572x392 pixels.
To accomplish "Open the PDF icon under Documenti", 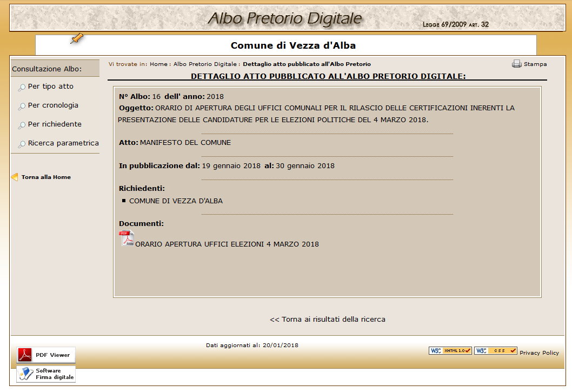I will pyautogui.click(x=127, y=238).
